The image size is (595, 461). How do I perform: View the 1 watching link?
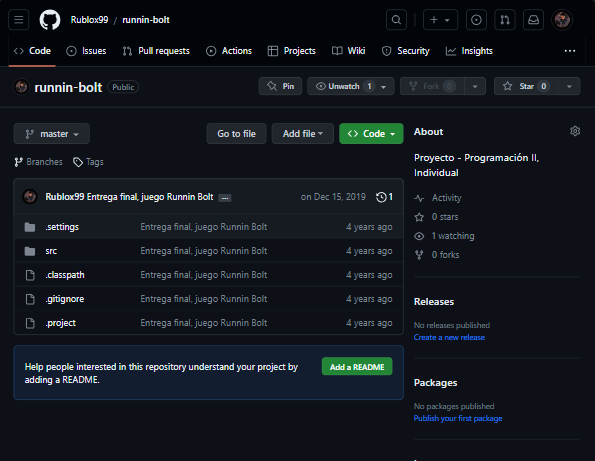pos(444,236)
